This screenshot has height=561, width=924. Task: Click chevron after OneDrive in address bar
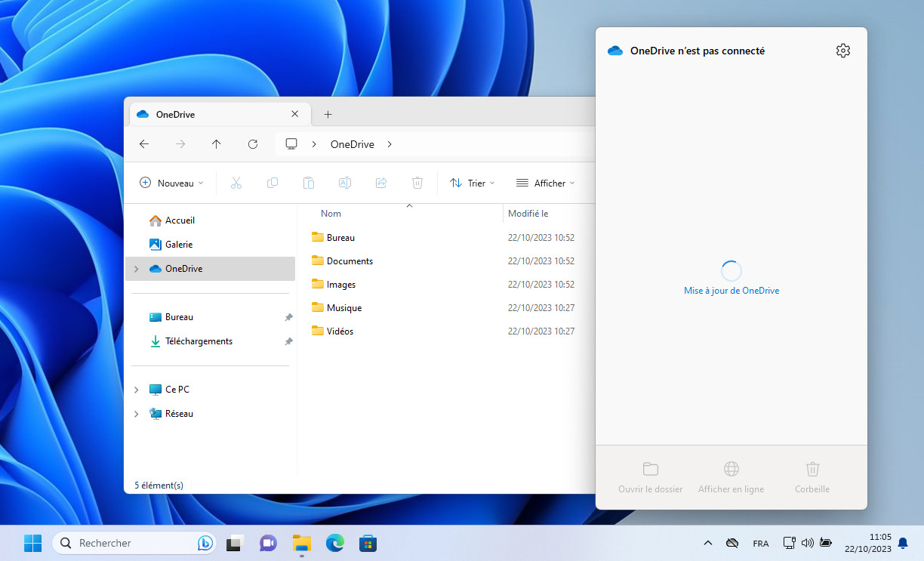point(390,144)
